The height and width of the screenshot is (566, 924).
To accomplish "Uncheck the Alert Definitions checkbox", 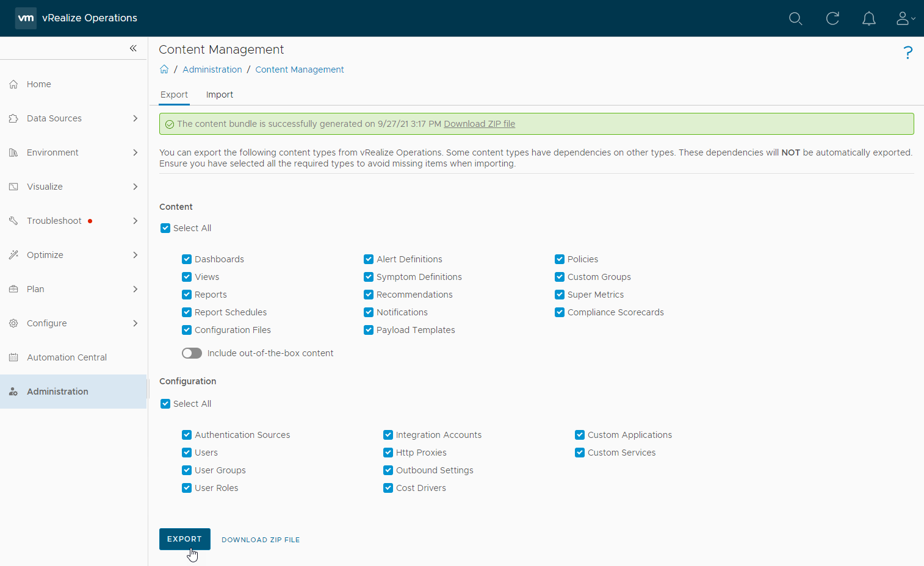I will coord(369,259).
